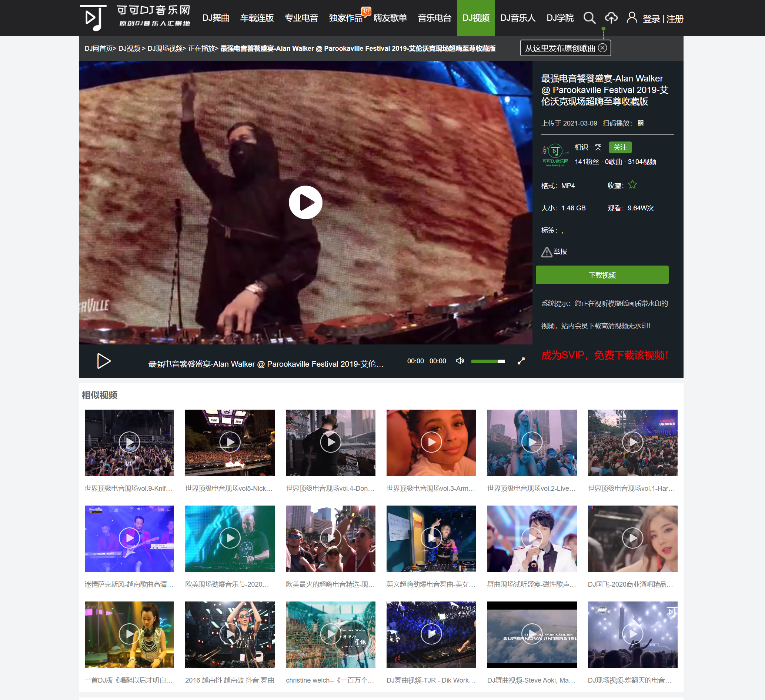This screenshot has height=700, width=765.
Task: Enter fullscreen with the expand icon
Action: tap(521, 361)
